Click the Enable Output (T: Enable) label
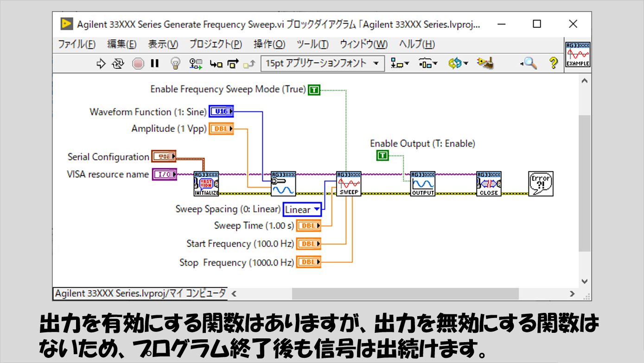 422,144
